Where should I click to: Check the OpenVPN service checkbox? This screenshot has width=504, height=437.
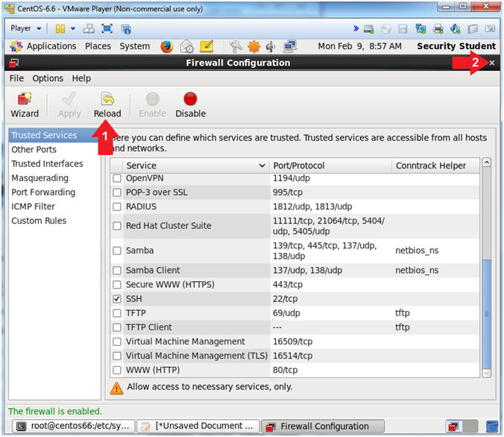pos(117,178)
